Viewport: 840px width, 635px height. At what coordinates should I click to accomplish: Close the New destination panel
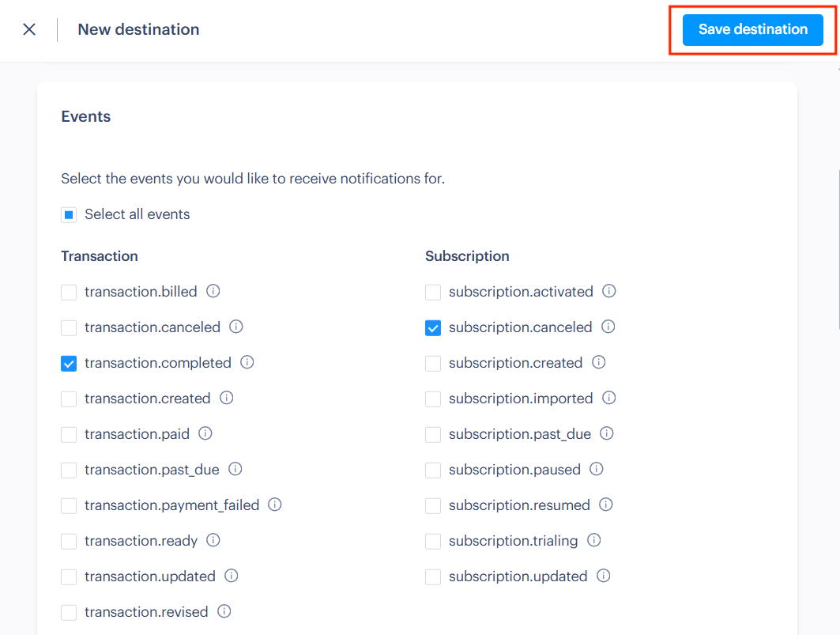[x=28, y=29]
